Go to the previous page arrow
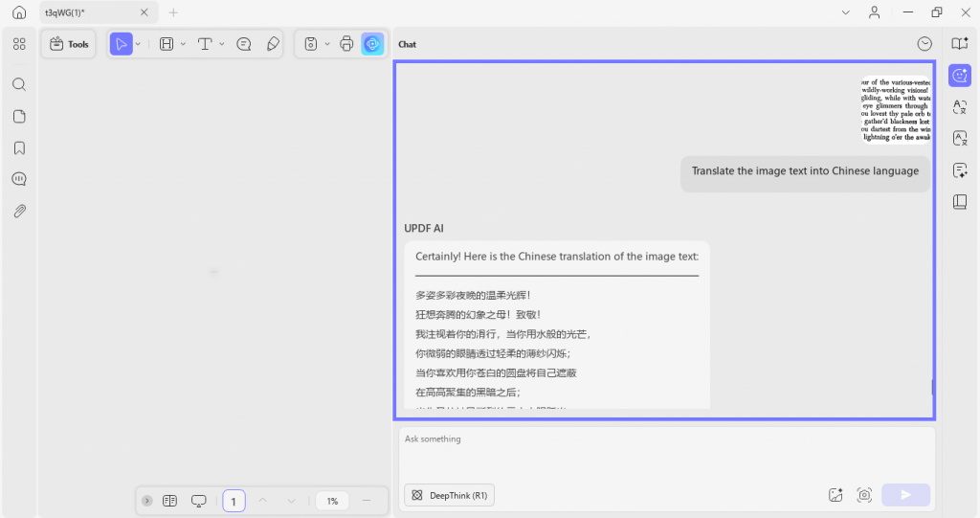Image resolution: width=980 pixels, height=518 pixels. tap(263, 501)
